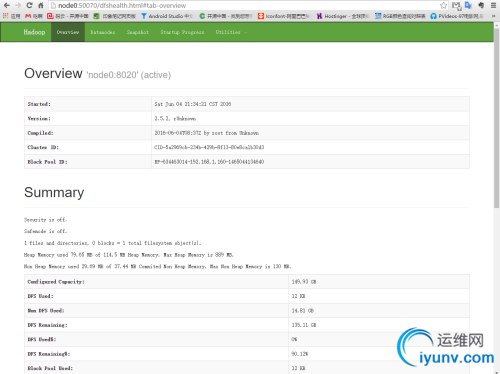Open the red OSChina bookmark
The image size is (500, 374).
[68, 16]
